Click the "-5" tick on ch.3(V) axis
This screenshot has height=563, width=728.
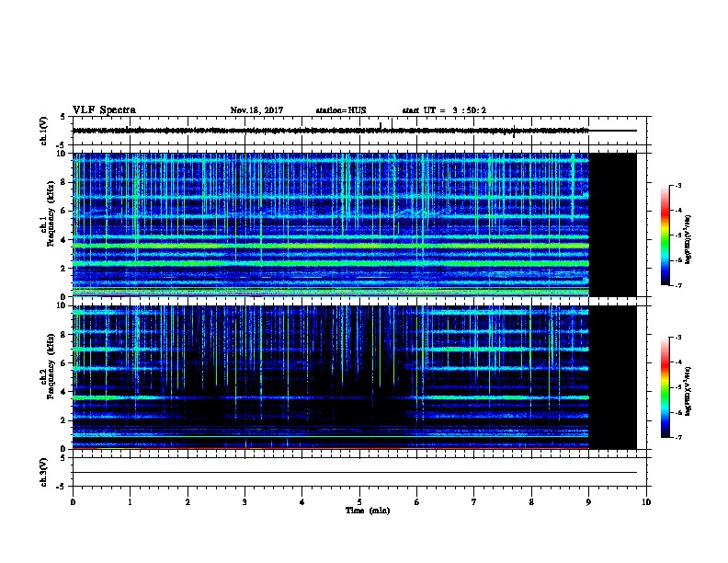pyautogui.click(x=62, y=487)
